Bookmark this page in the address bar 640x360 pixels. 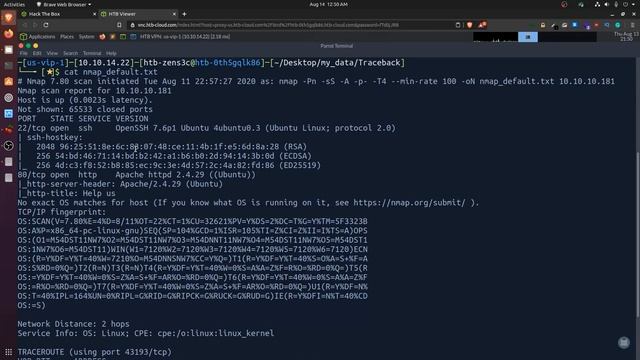[x=119, y=25]
